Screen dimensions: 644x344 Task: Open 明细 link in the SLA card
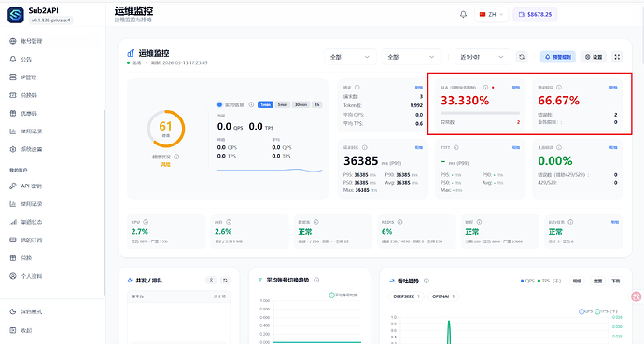click(x=516, y=88)
